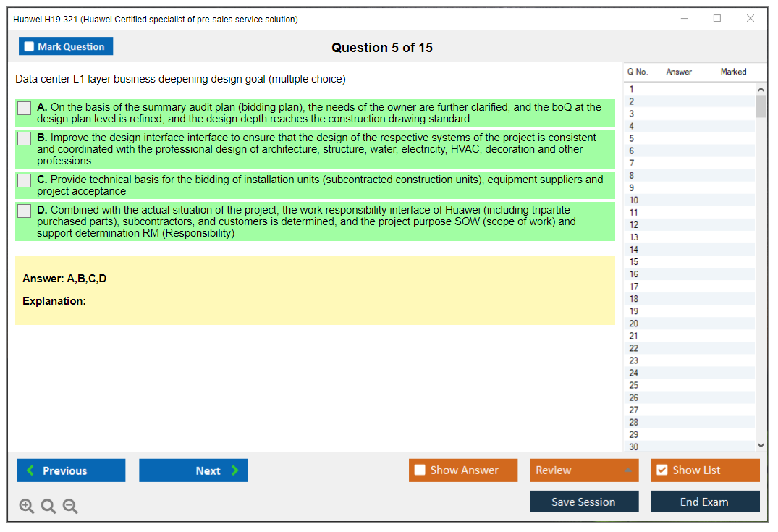Screen dimensions: 778x532
Task: Click the zoom in magnifier icon
Action: pos(27,507)
